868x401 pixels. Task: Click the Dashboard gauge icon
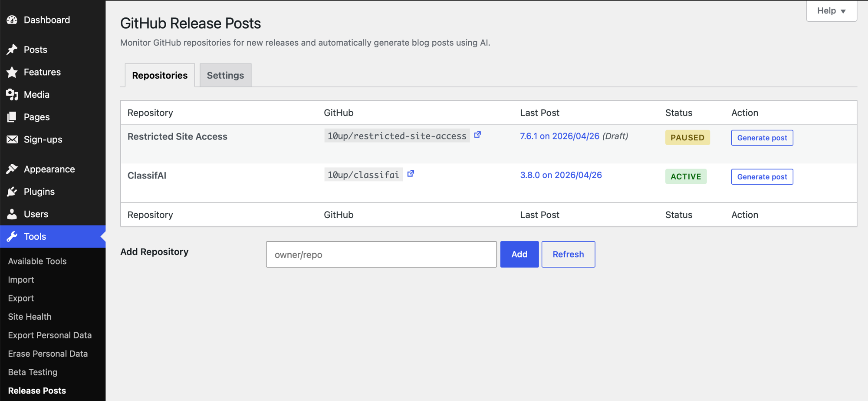[x=12, y=20]
